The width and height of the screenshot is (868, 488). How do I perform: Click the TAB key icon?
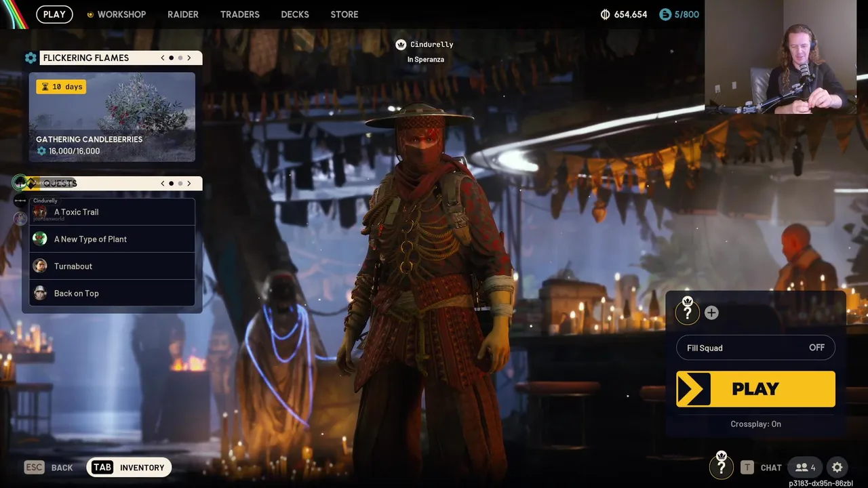102,467
